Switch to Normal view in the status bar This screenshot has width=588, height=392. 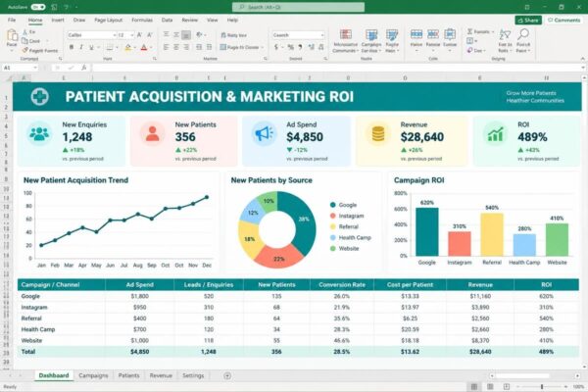[x=474, y=386]
